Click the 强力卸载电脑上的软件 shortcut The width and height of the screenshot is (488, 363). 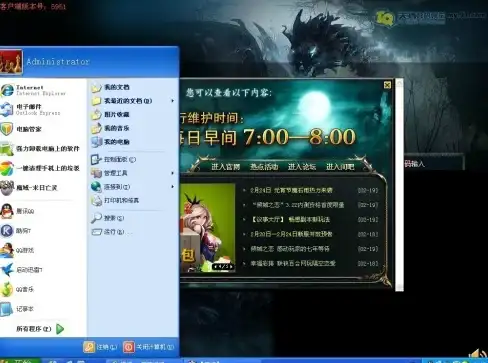pyautogui.click(x=40, y=149)
